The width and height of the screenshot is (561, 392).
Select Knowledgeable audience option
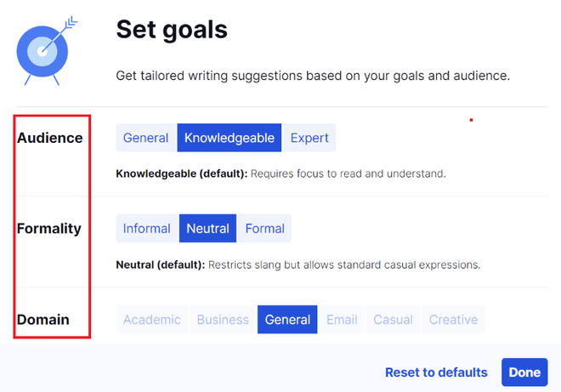[x=229, y=138]
